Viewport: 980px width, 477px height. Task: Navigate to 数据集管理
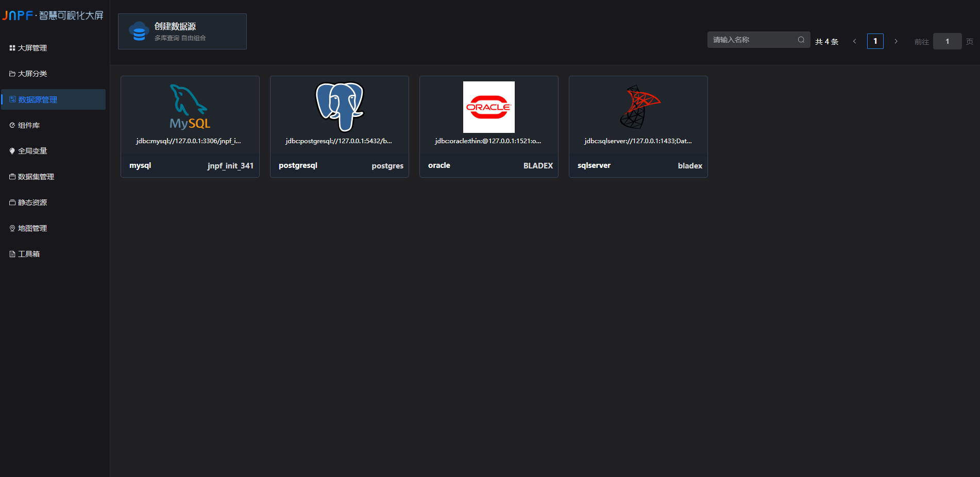pyautogui.click(x=53, y=177)
